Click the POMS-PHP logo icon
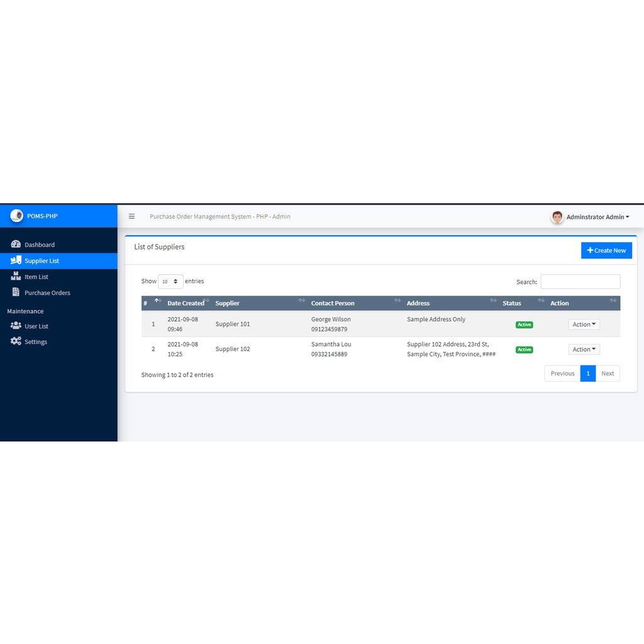The height and width of the screenshot is (644, 644). coord(16,216)
